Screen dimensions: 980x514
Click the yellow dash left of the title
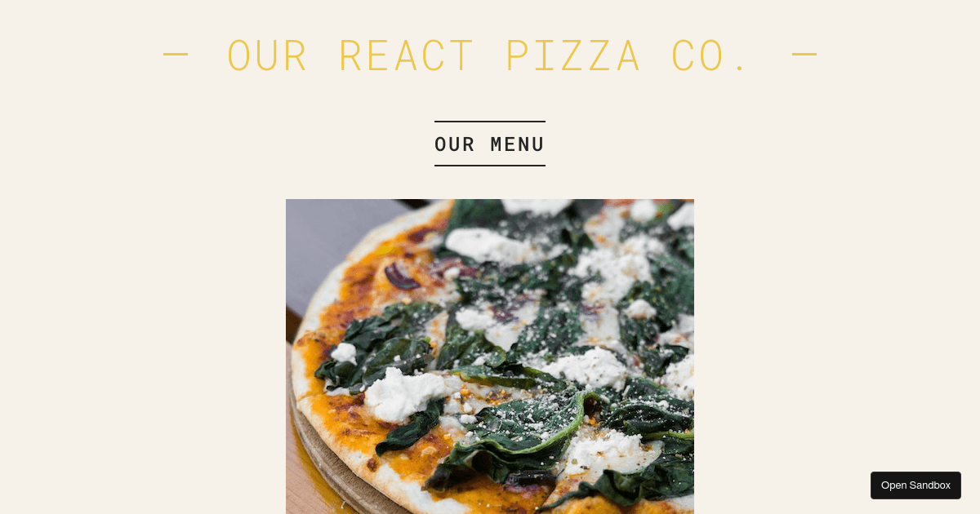176,55
